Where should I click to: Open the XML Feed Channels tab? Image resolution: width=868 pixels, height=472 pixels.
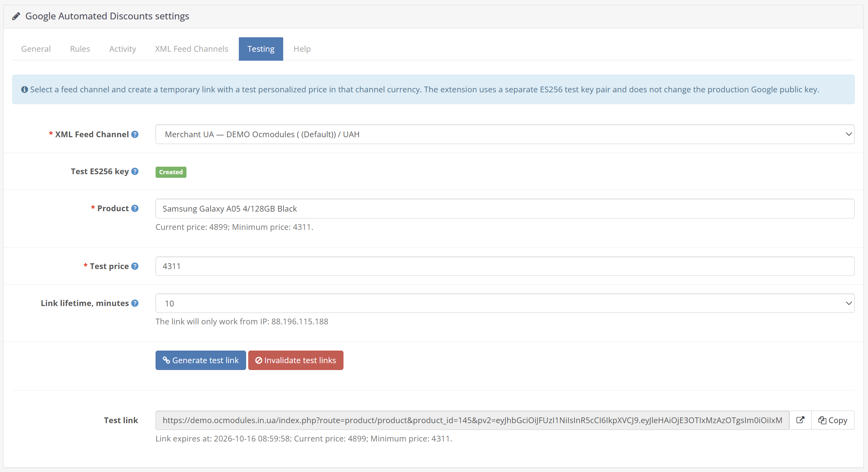coord(191,49)
